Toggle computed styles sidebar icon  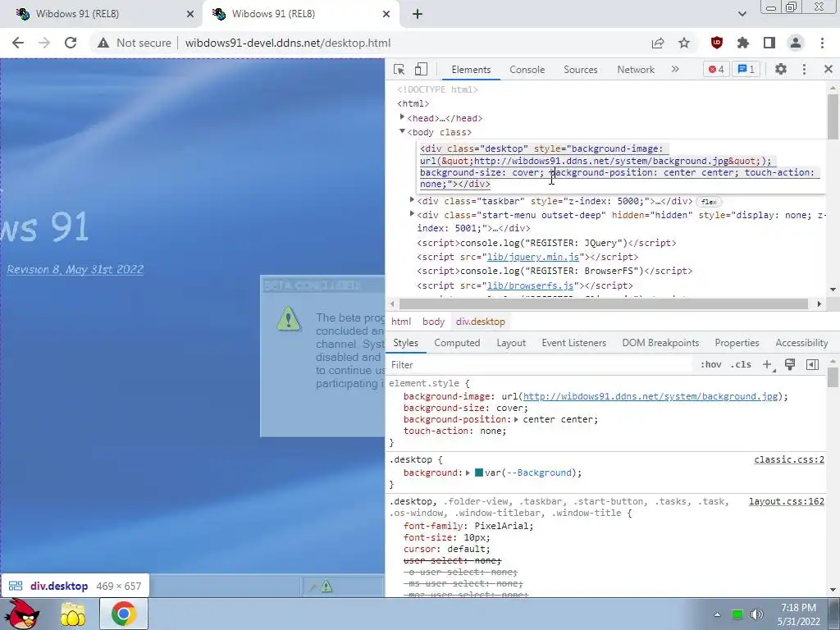click(812, 365)
